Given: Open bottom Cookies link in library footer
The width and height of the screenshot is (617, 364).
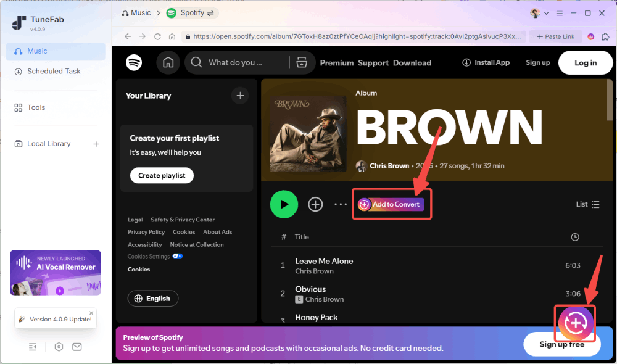Looking at the screenshot, I should [x=138, y=270].
